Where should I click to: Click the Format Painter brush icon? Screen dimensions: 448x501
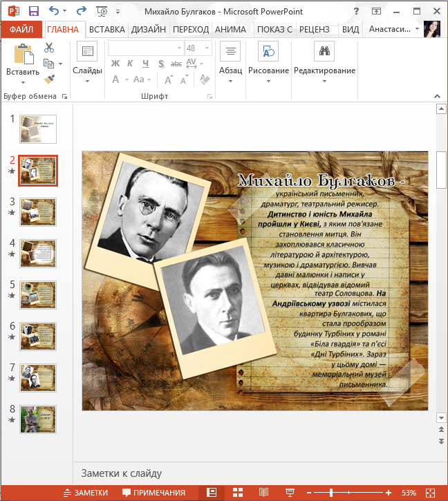(x=49, y=79)
